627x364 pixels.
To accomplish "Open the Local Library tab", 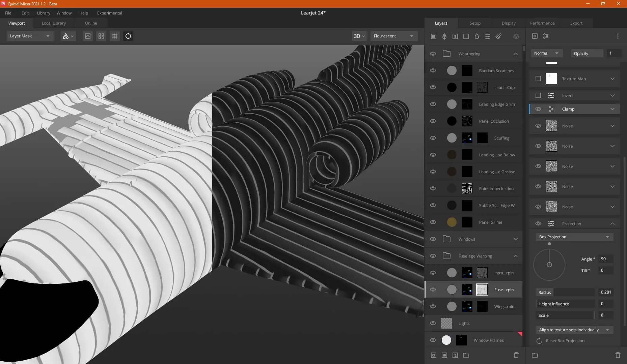I will click(x=54, y=23).
